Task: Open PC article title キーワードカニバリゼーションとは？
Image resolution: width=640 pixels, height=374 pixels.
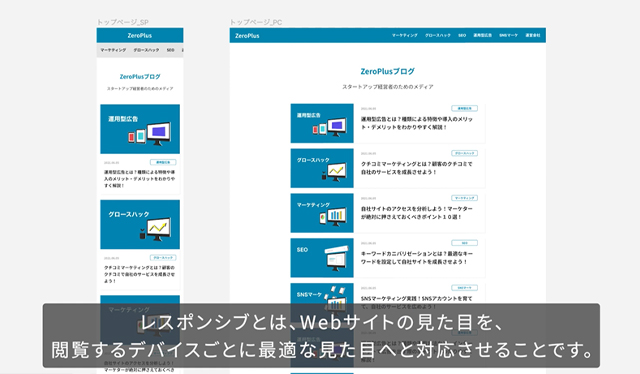Action: point(416,258)
